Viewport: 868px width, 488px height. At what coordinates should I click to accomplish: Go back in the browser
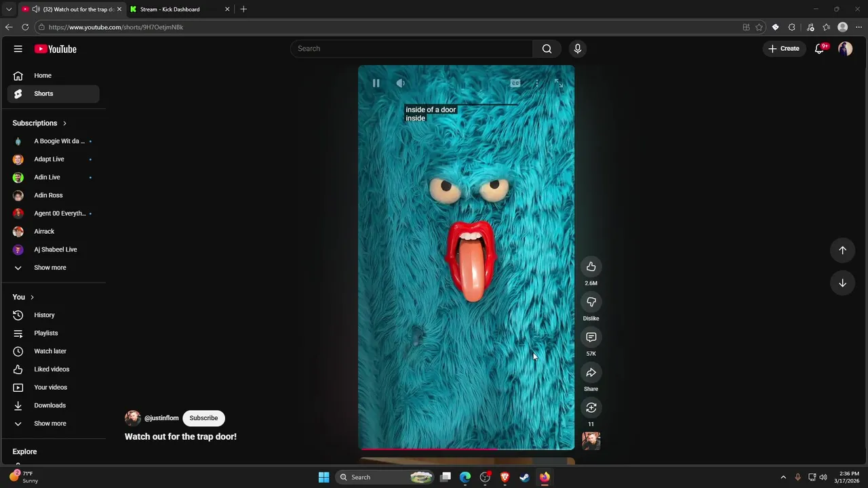point(9,27)
